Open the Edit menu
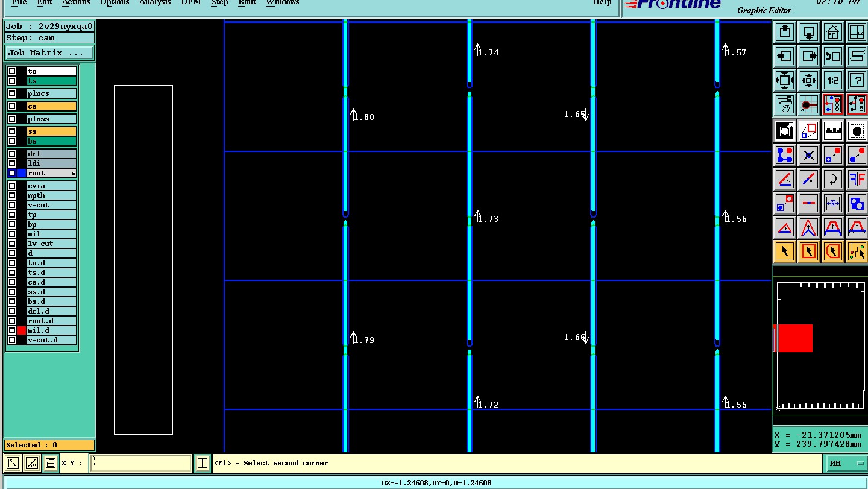Screen dimensions: 868x489 point(44,2)
